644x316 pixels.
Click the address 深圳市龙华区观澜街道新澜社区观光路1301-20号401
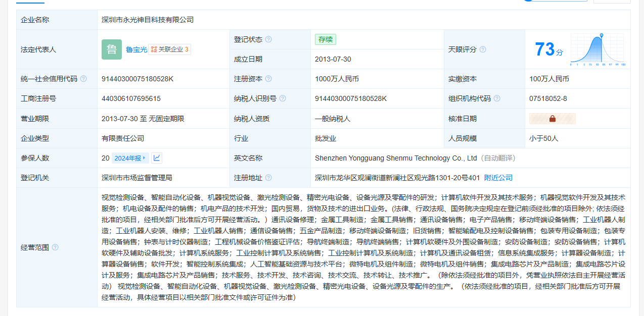(397, 178)
